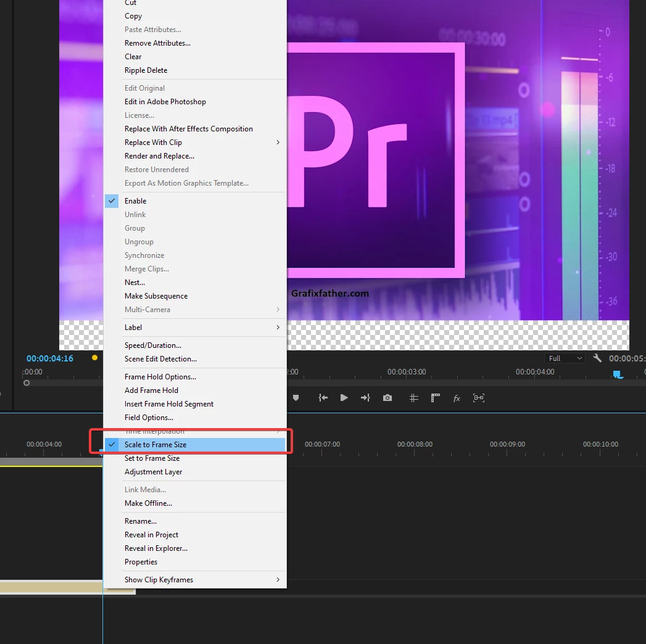Toggle the safe margins grid icon
The image size is (646, 644).
point(413,397)
